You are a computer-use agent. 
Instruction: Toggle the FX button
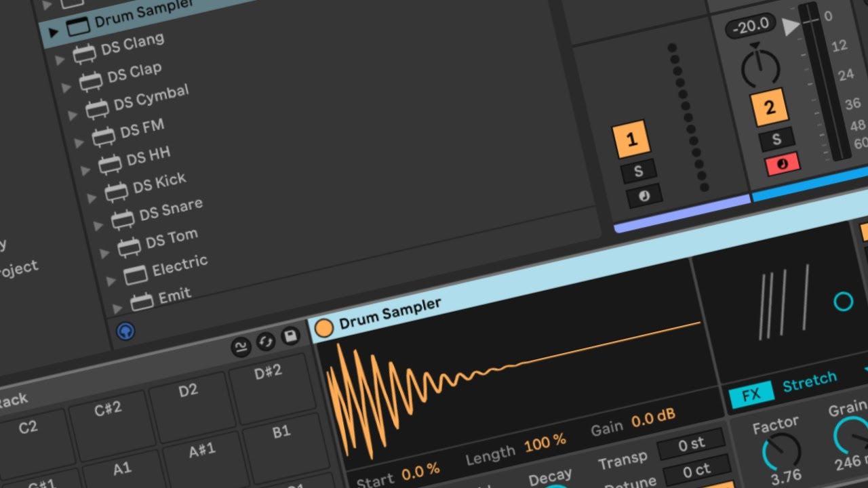(x=751, y=395)
